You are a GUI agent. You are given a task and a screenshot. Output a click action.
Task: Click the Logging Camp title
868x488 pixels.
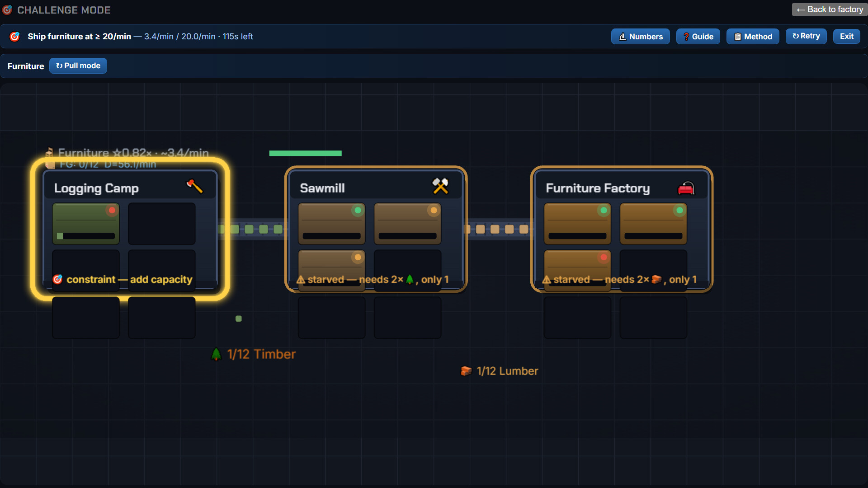(x=96, y=188)
